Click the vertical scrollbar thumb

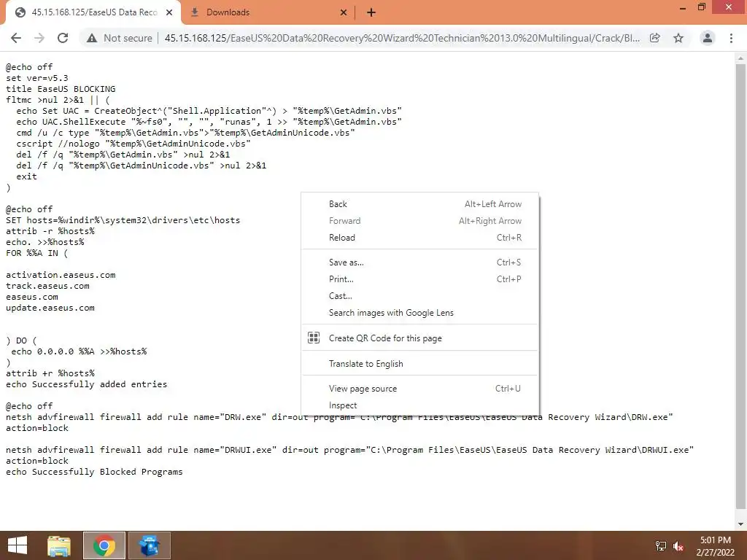[740, 286]
